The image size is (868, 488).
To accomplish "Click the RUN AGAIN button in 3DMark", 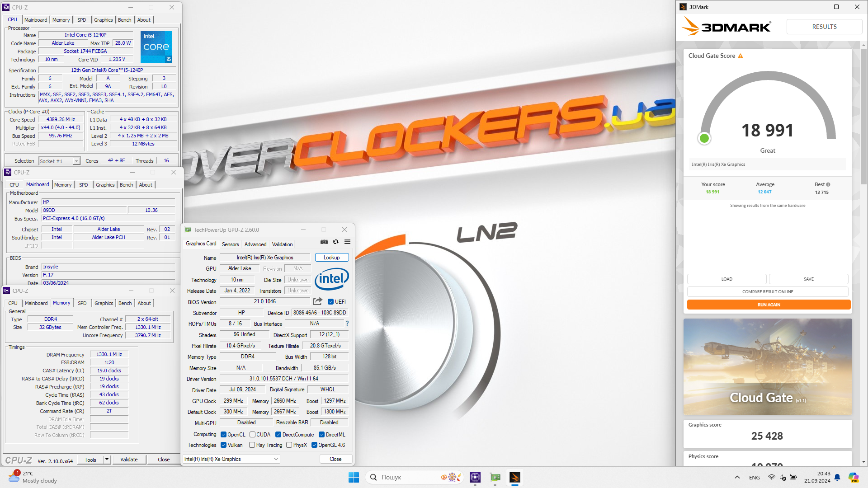I will pos(769,305).
